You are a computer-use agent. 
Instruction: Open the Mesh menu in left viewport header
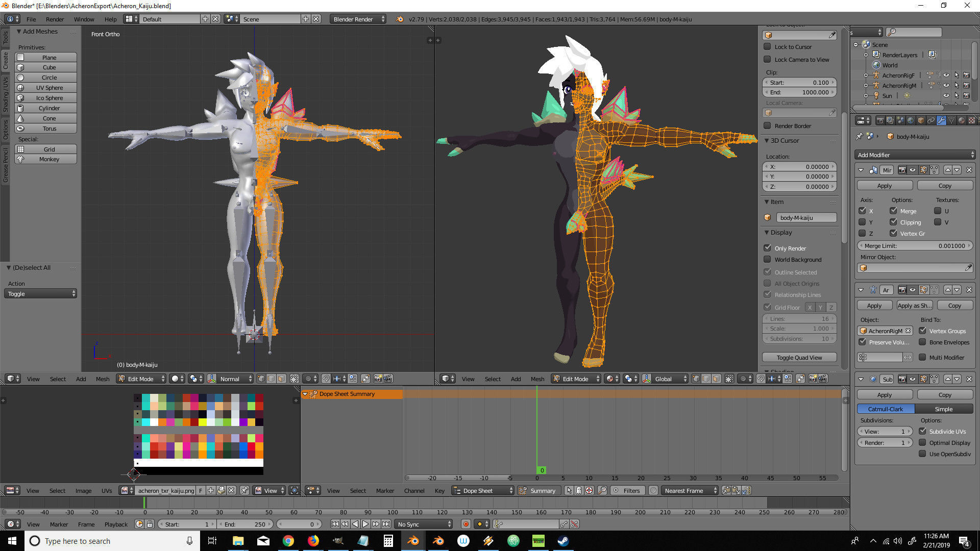(103, 379)
